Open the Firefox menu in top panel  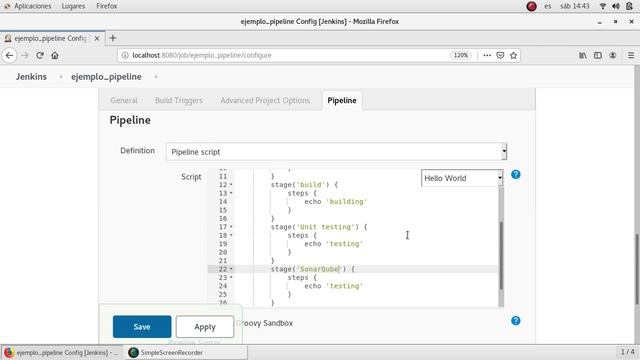tap(107, 6)
